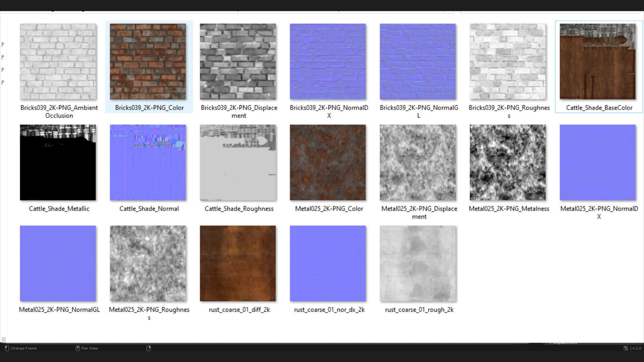Image resolution: width=644 pixels, height=362 pixels.
Task: Open the rust_coarse_01_diff_2k texture
Action: click(x=238, y=263)
